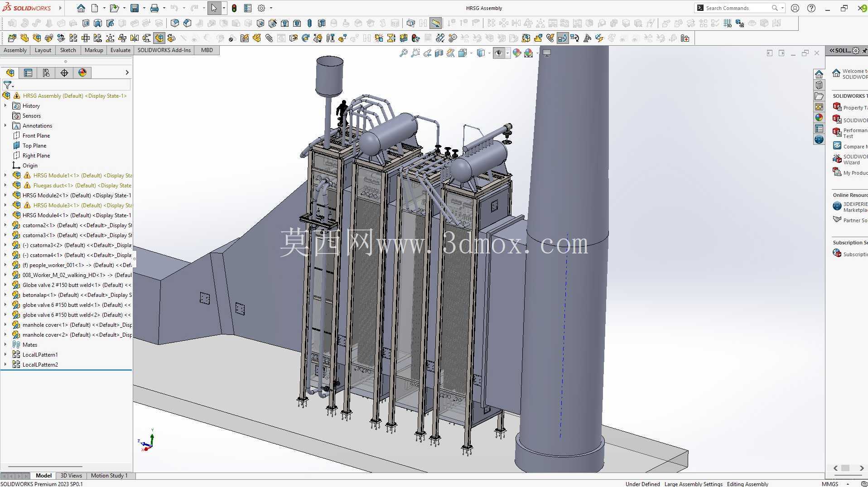Click the Section View icon

[x=439, y=53]
